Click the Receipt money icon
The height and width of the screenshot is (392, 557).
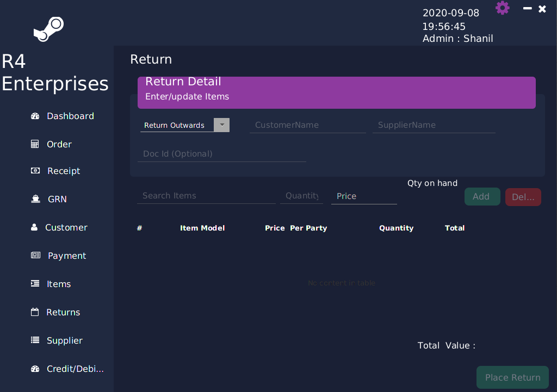35,171
